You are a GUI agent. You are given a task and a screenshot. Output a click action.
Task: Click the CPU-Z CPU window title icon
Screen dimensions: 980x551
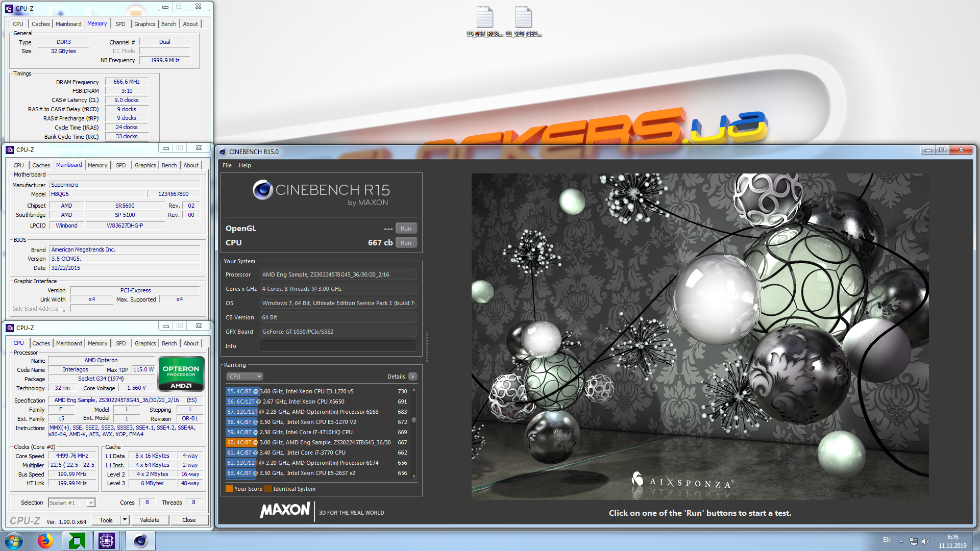10,328
